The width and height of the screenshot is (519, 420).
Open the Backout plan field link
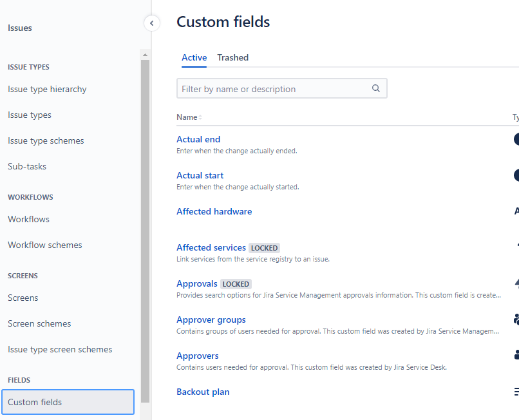click(x=203, y=392)
